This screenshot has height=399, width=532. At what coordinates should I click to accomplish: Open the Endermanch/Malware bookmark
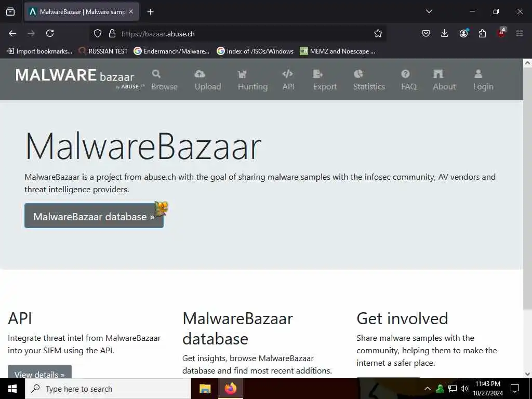[x=171, y=51]
